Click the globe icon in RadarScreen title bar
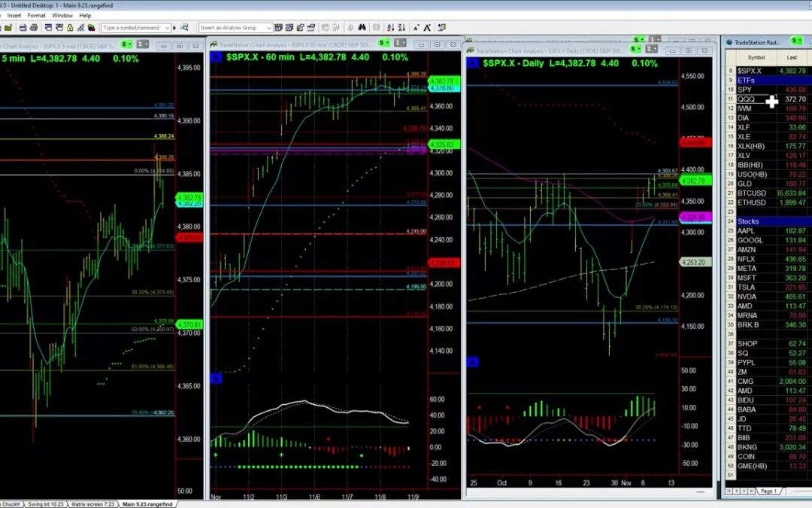812x508 pixels. [729, 42]
